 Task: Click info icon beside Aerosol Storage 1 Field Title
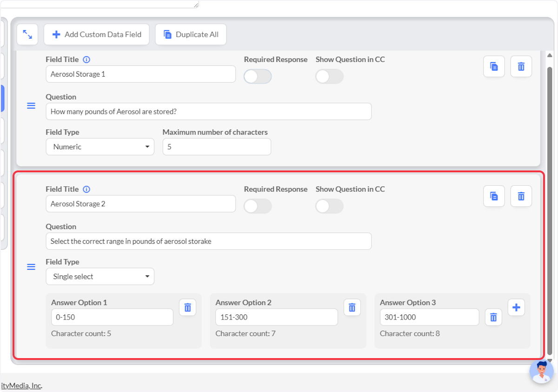(86, 59)
